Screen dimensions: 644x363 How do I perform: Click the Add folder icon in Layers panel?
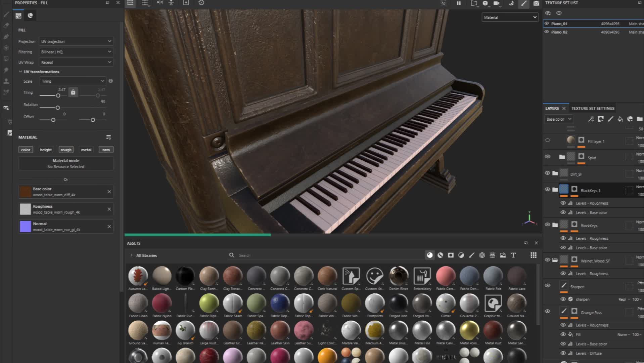pyautogui.click(x=640, y=119)
